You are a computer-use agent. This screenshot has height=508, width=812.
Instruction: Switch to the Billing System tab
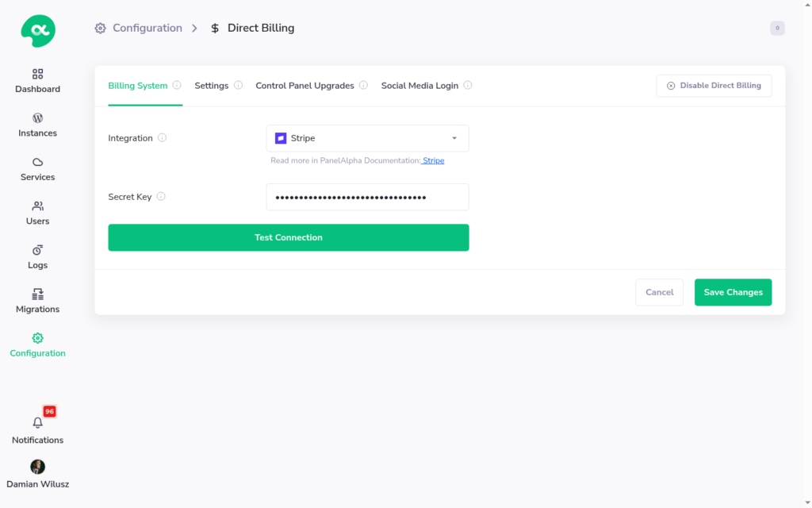coord(138,86)
